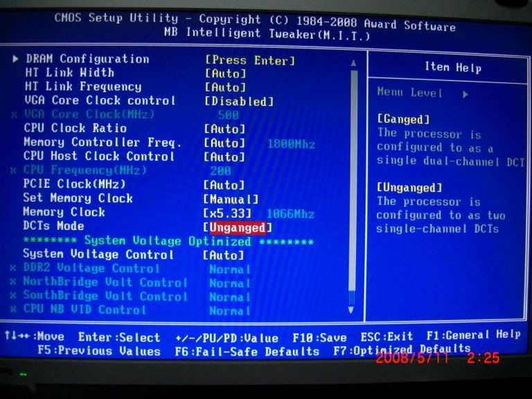The image size is (532, 399).
Task: Toggle the highlighted [Unganged] DCTs value
Action: coord(238,228)
